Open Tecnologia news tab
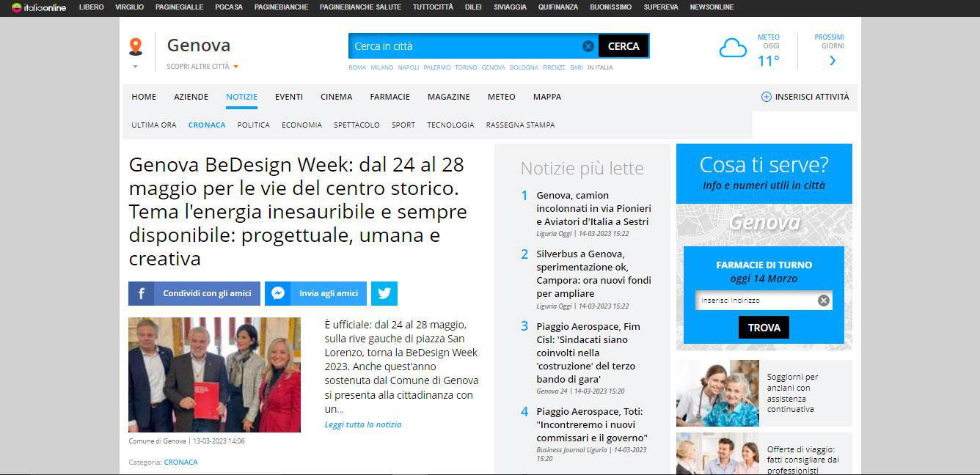Viewport: 980px width, 475px height. 451,125
